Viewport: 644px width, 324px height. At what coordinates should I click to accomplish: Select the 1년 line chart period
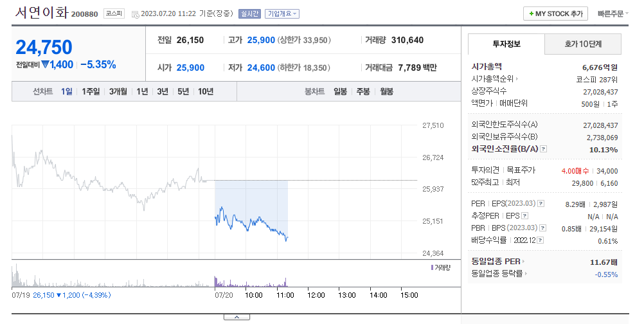point(142,91)
